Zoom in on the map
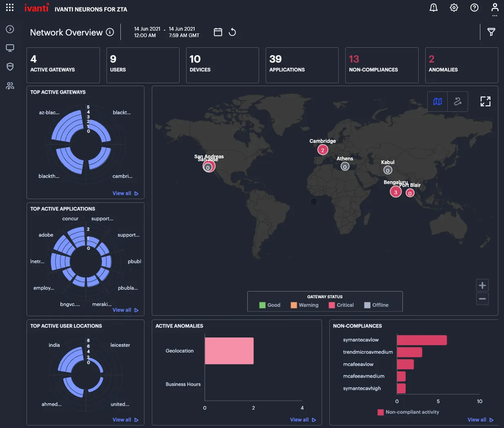This screenshot has width=504, height=428. point(482,285)
